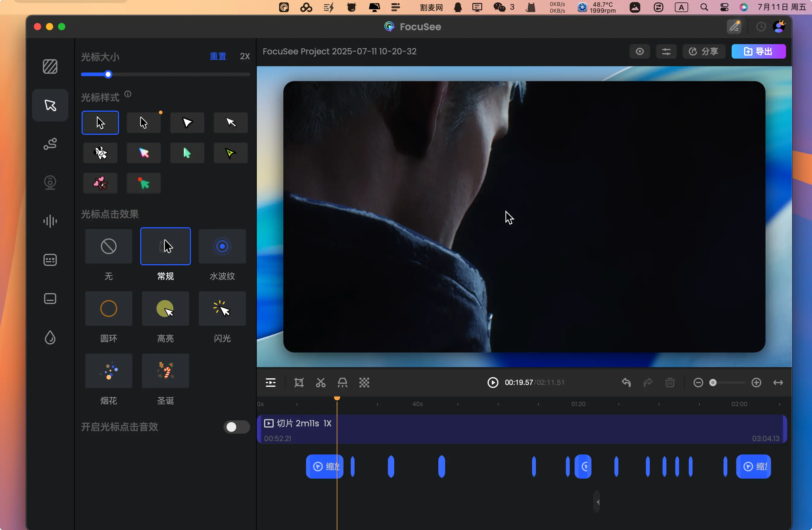Toggle the preview eye icon
Viewport: 812px width, 530px height.
coord(640,52)
